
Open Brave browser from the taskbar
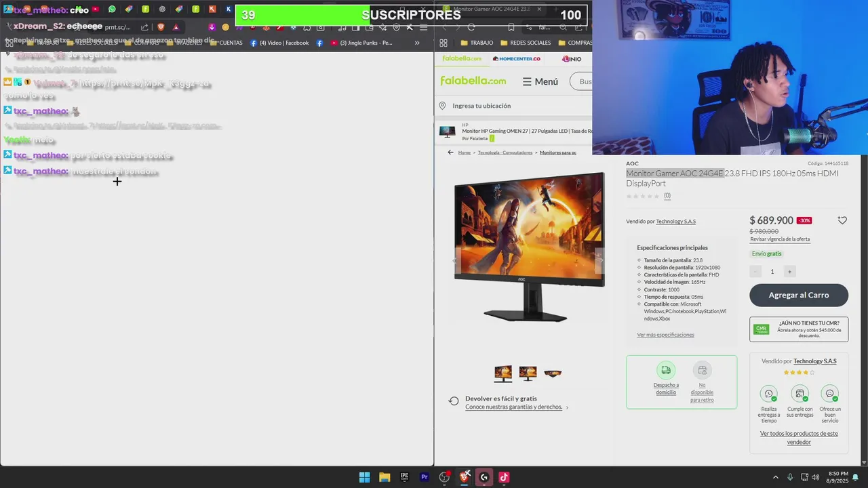click(465, 477)
